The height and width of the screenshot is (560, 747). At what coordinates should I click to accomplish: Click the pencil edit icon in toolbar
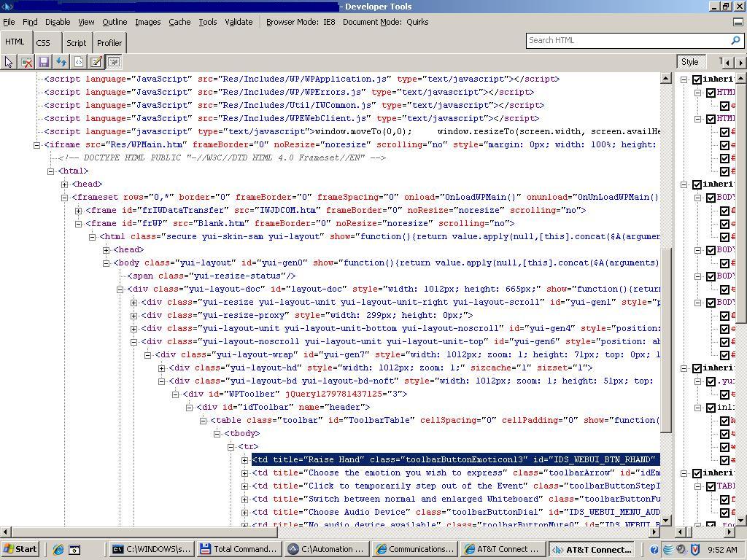[96, 62]
